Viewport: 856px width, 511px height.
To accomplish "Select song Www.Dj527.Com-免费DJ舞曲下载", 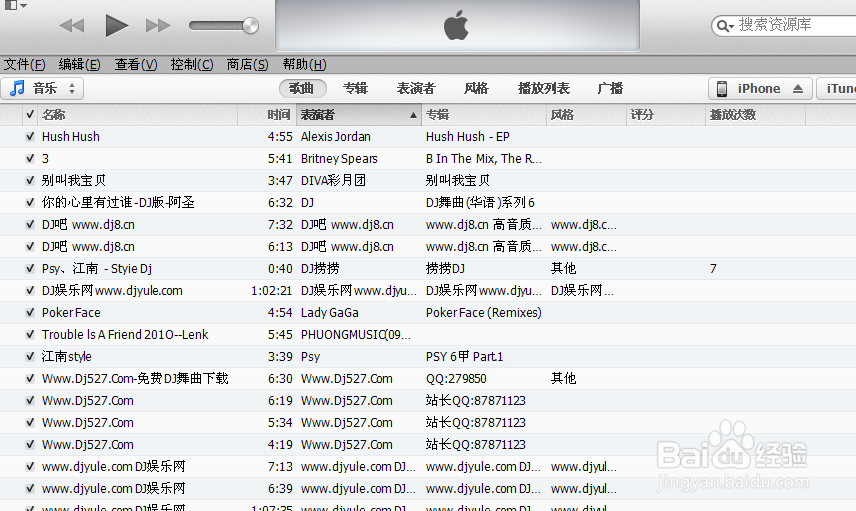I will (x=135, y=378).
